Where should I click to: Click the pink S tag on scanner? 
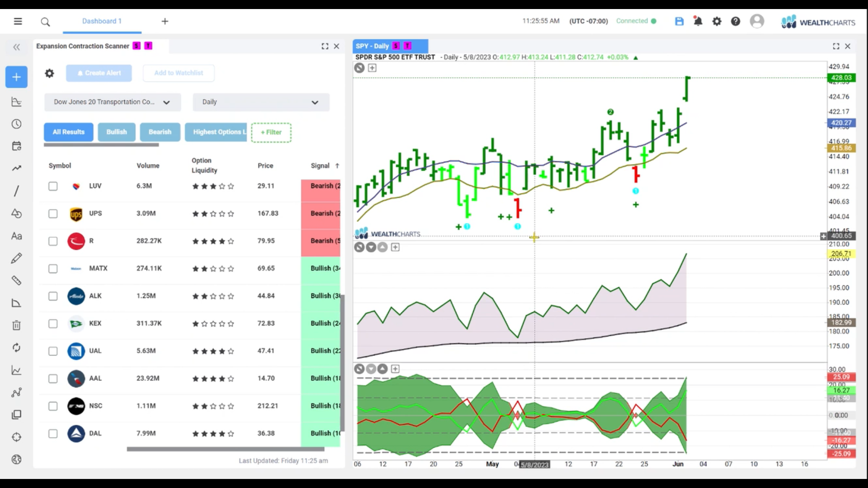click(x=137, y=46)
